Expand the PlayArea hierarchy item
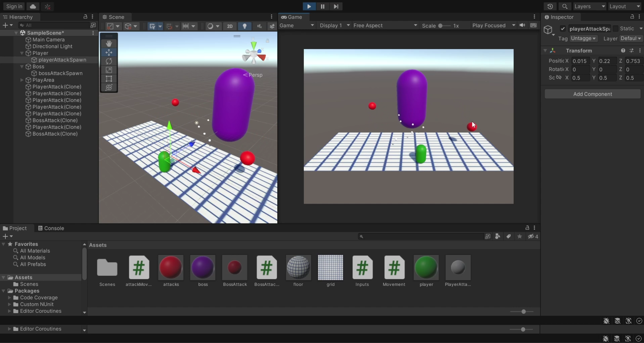The width and height of the screenshot is (644, 343). pos(22,80)
